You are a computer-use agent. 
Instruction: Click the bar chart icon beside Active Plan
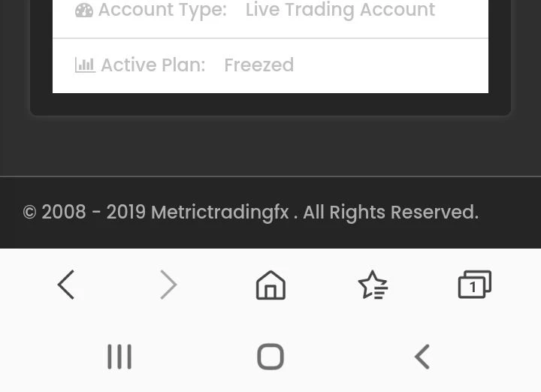(85, 65)
